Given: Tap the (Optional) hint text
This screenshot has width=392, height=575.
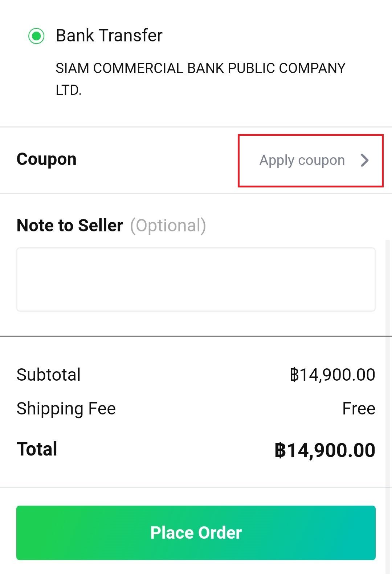Looking at the screenshot, I should click(x=168, y=226).
